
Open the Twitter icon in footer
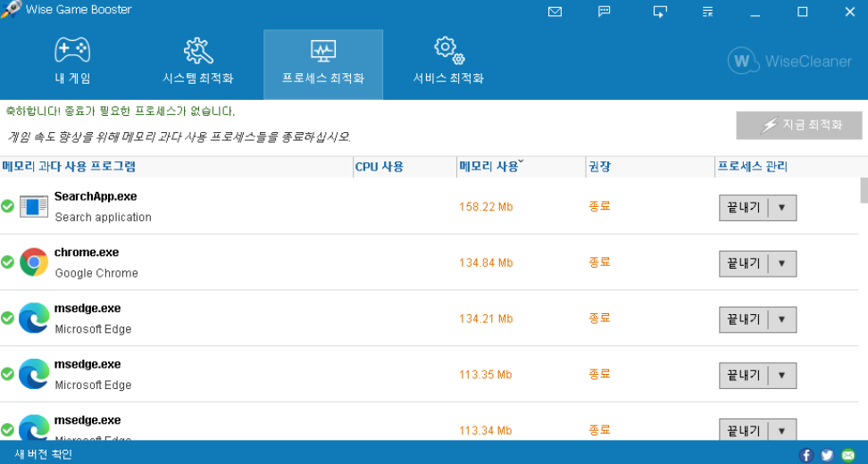pyautogui.click(x=827, y=455)
